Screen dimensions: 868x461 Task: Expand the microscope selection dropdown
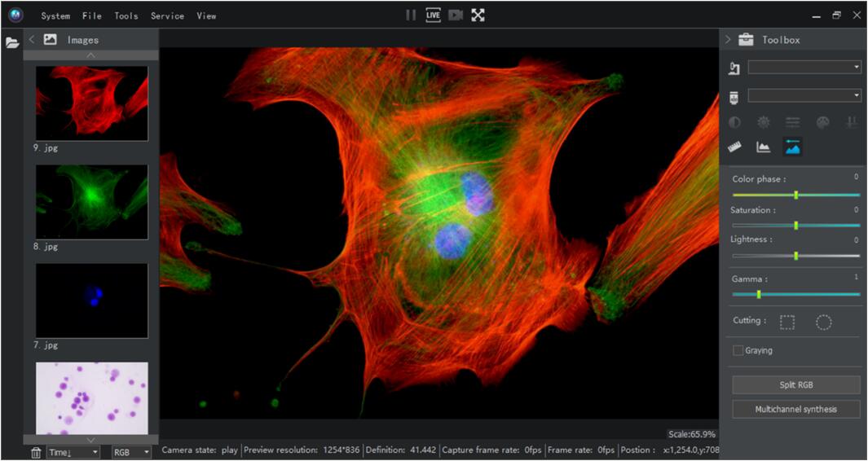804,68
